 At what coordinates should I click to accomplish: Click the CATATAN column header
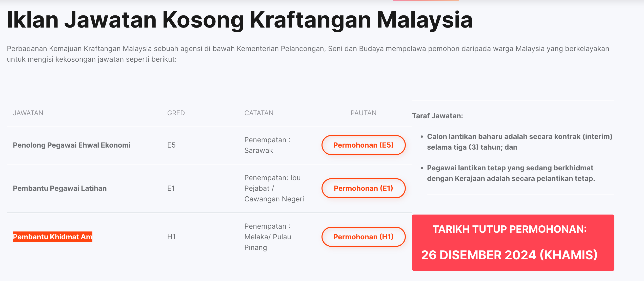tap(259, 113)
